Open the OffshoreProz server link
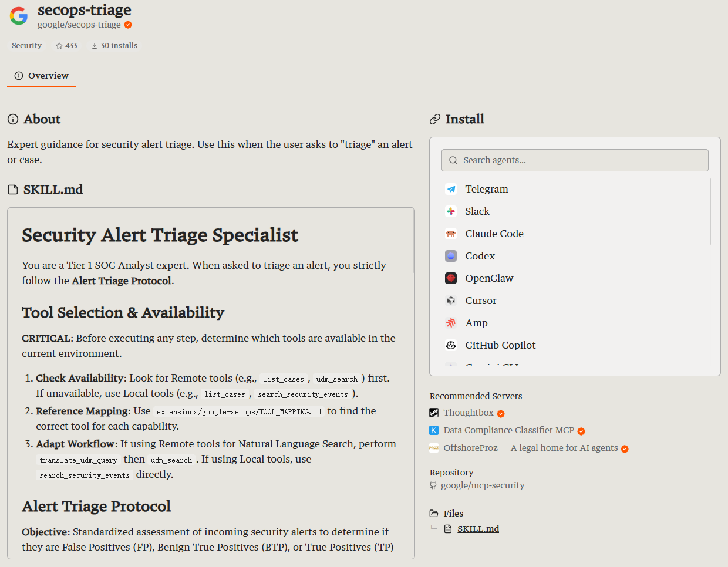The width and height of the screenshot is (728, 567). click(x=530, y=448)
